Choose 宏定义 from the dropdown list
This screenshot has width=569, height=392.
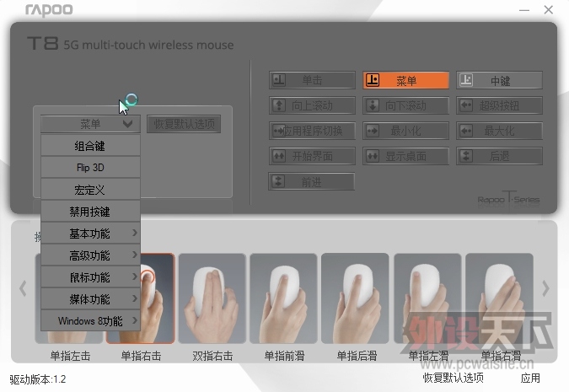[x=90, y=190]
